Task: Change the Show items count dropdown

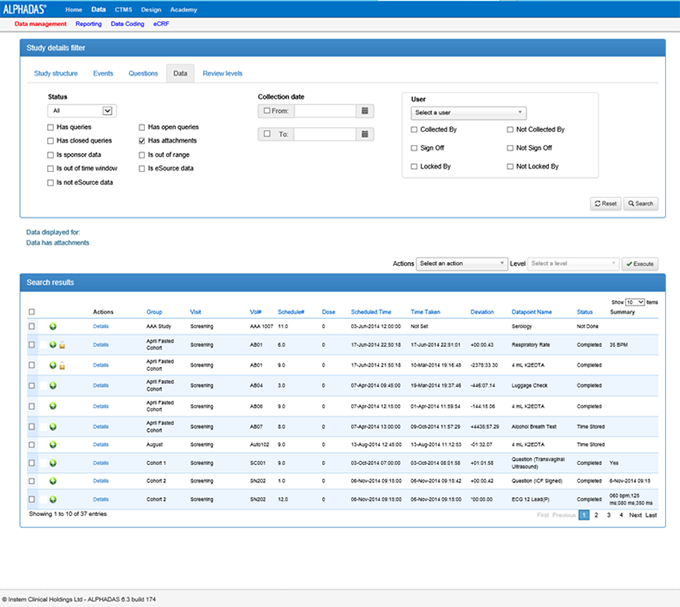Action: 635,302
